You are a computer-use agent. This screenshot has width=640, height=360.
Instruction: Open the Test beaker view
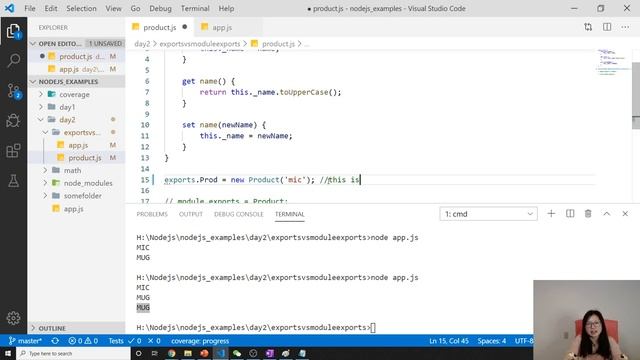pyautogui.click(x=13, y=181)
